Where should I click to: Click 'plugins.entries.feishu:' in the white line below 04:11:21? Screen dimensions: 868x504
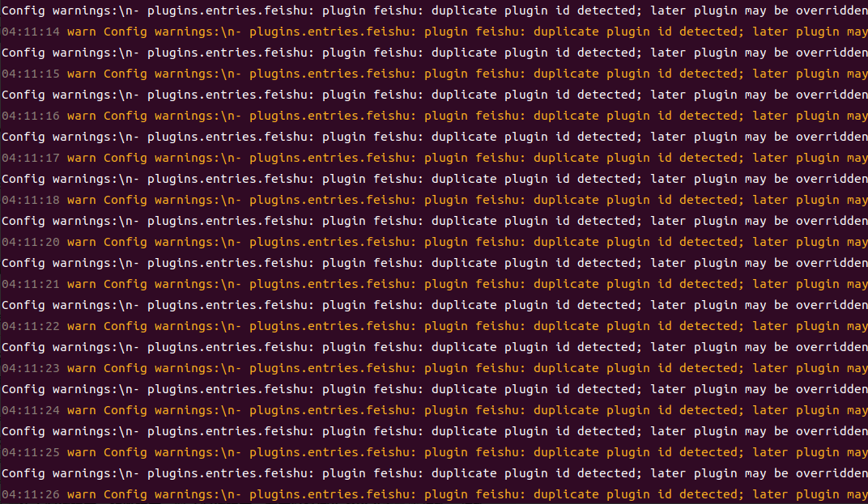click(231, 305)
